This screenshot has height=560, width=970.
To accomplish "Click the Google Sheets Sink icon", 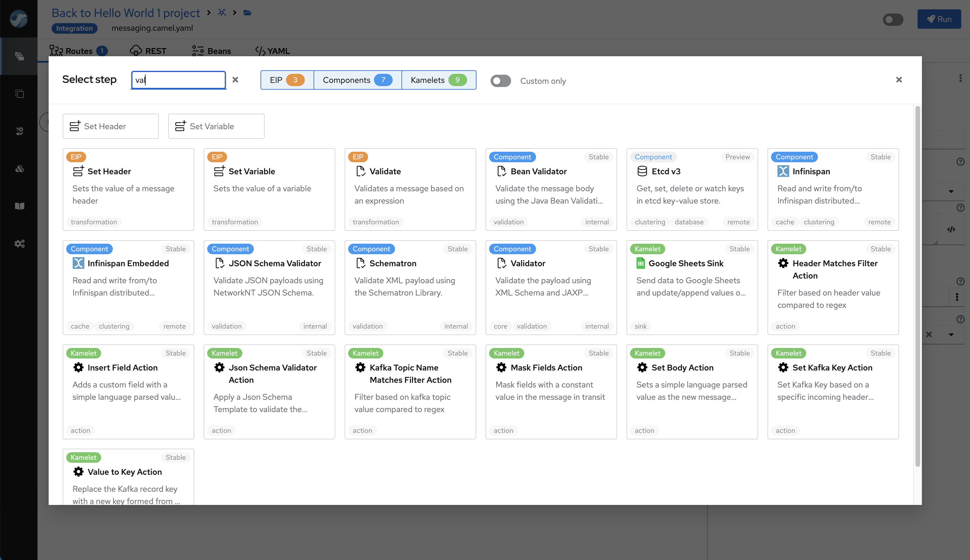I will coord(640,264).
